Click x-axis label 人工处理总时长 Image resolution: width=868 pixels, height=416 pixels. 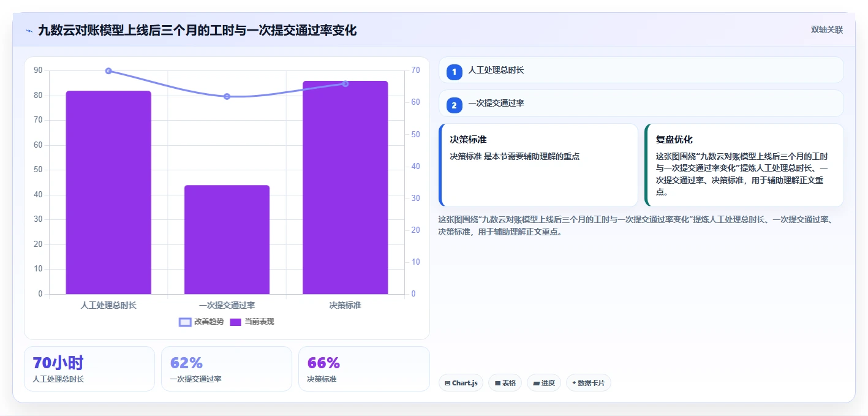coord(108,305)
